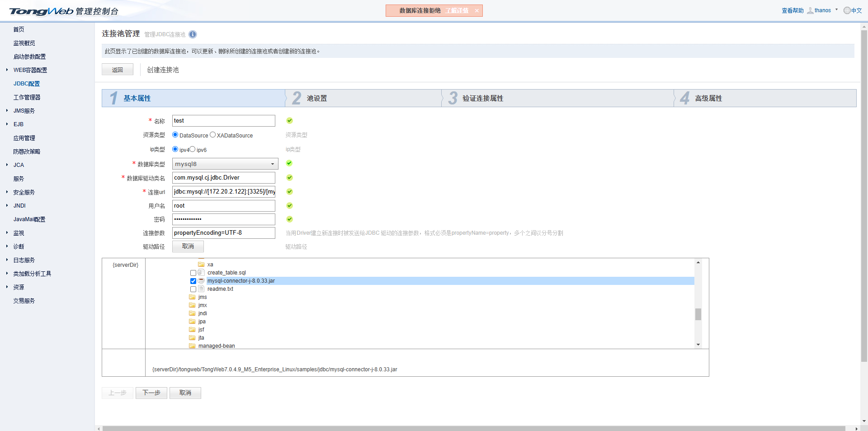The image size is (868, 431).
Task: Open the 了解详情 link in the alert
Action: (x=457, y=11)
